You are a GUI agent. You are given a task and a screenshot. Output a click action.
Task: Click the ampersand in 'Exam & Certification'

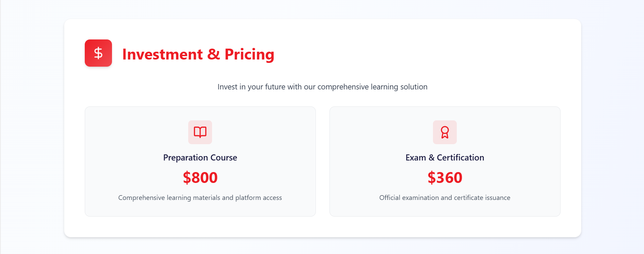431,158
